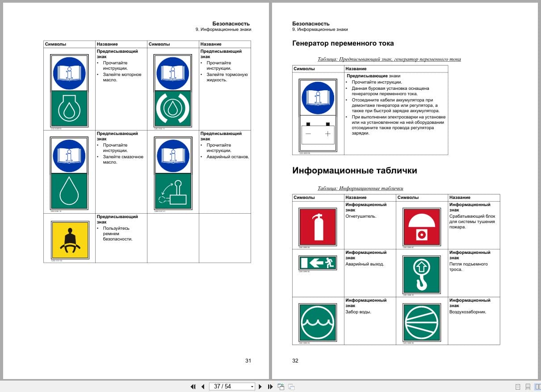Image resolution: width=541 pixels, height=392 pixels.
Task: Open the page number dropdown arrow
Action: (252, 387)
